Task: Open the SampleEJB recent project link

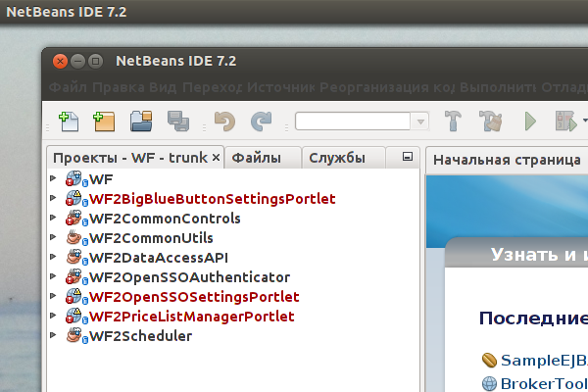Action: [544, 360]
